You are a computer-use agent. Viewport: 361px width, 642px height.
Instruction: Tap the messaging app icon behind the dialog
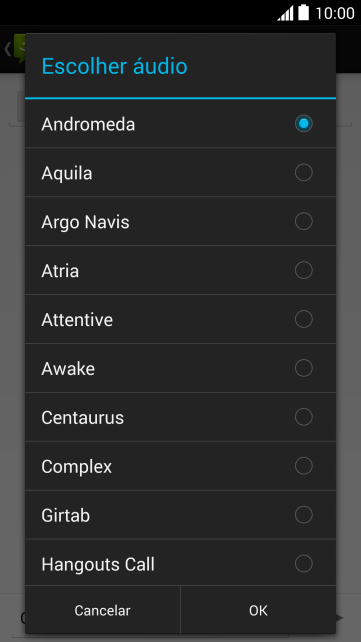pyautogui.click(x=19, y=49)
